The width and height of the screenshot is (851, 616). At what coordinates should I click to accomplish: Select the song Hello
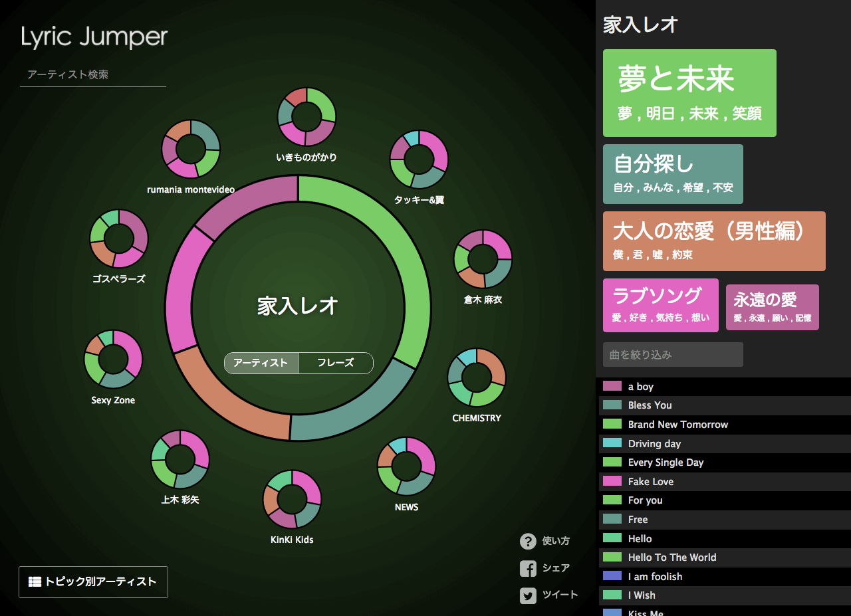(723, 539)
